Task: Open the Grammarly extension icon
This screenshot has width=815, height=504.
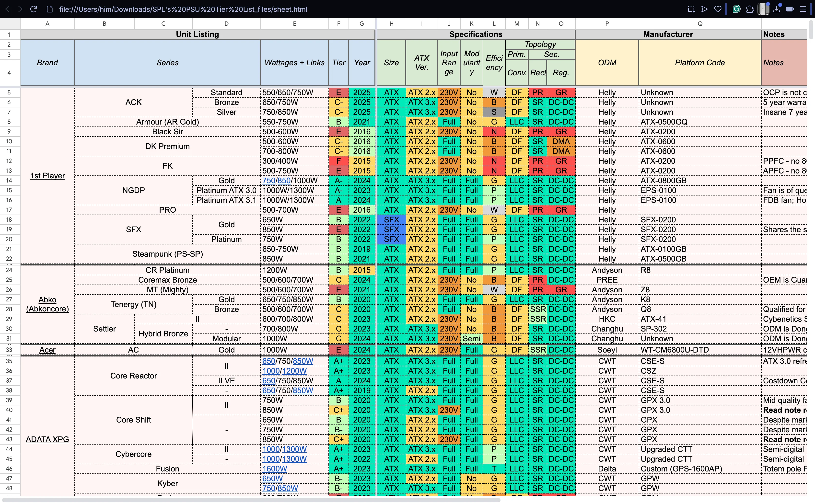Action: [x=737, y=9]
